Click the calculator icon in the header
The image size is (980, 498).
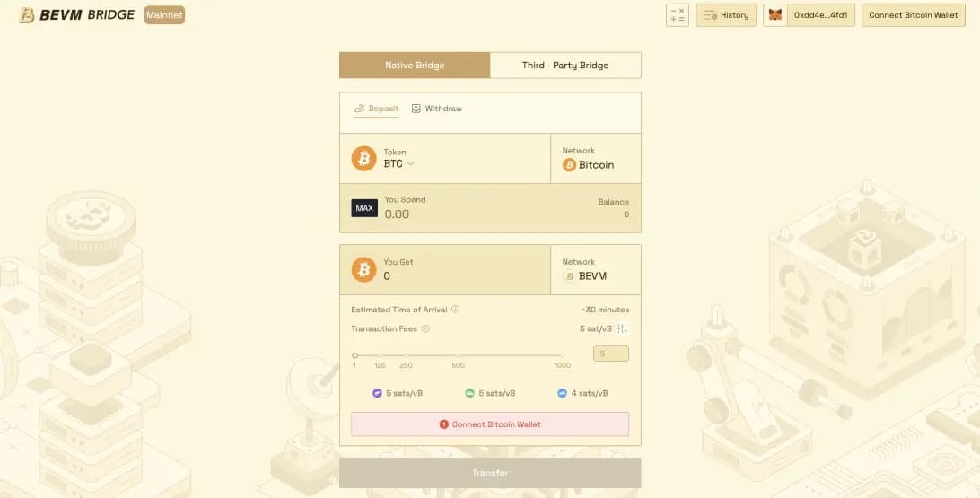(x=677, y=15)
